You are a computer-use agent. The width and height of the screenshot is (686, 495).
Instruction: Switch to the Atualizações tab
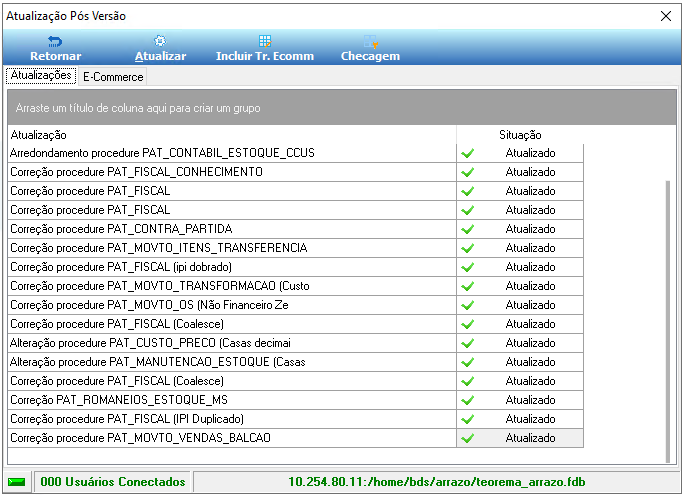tap(41, 76)
